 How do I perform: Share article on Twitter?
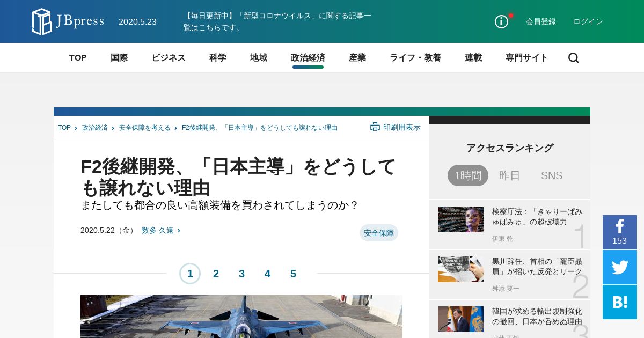pos(620,267)
